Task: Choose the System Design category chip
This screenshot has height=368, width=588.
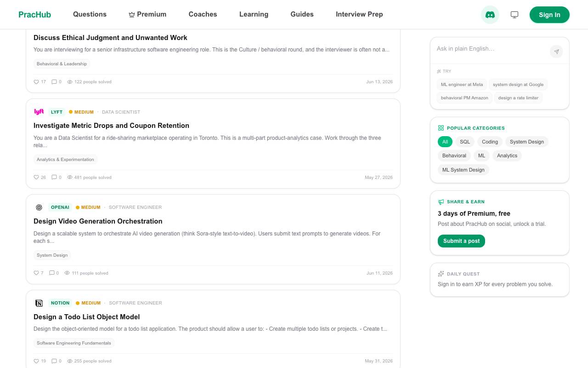Action: (527, 142)
